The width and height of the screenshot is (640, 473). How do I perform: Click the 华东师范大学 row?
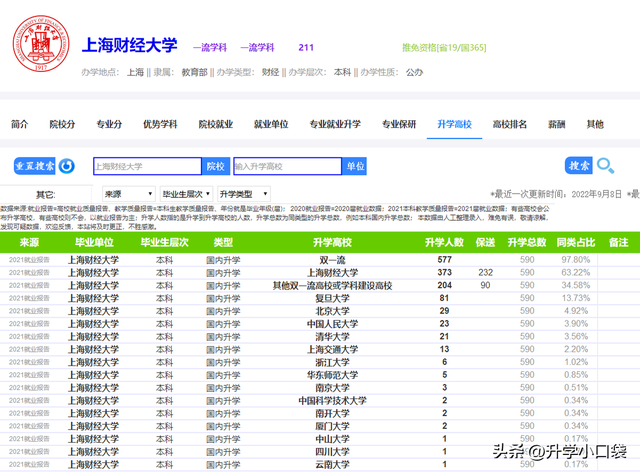(x=320, y=375)
